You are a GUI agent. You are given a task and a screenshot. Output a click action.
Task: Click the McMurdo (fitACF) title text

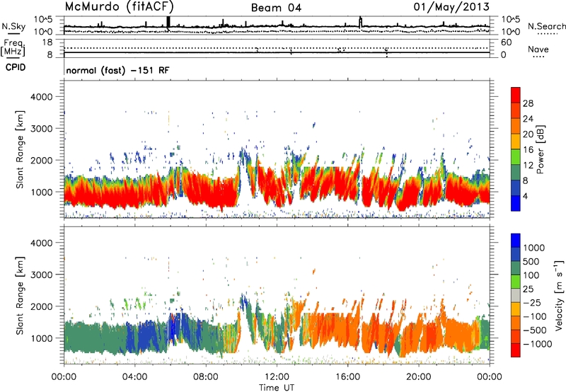click(119, 7)
